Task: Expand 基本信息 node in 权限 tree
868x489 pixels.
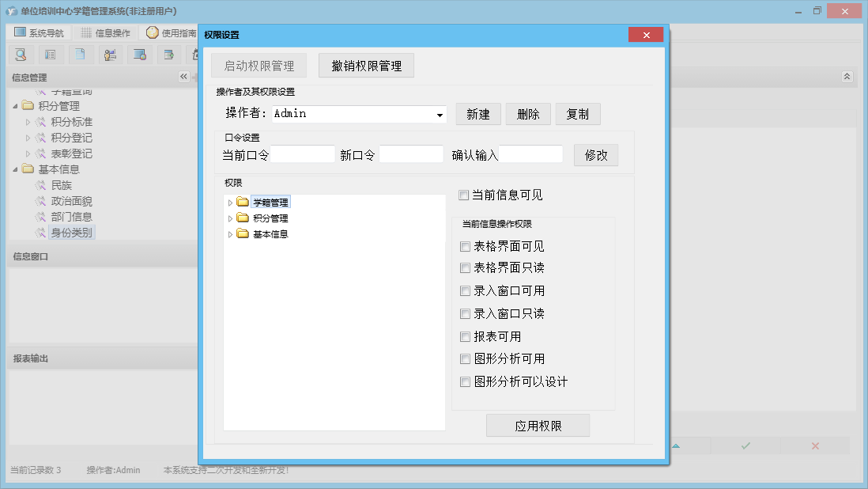Action: (230, 235)
